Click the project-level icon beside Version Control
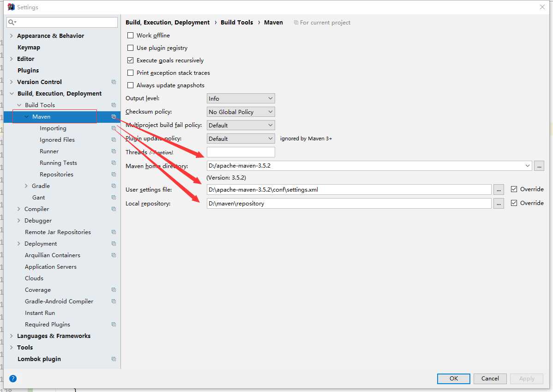Image resolution: width=553 pixels, height=392 pixels. click(114, 82)
